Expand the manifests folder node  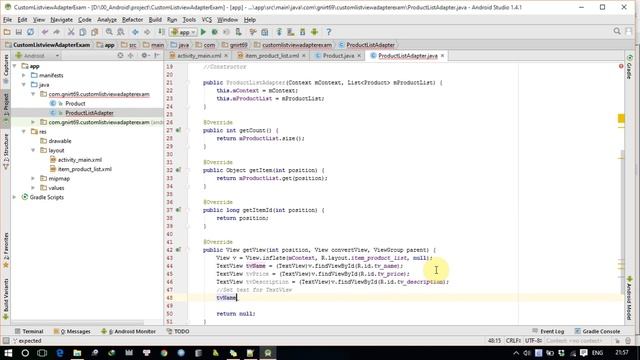point(24,76)
